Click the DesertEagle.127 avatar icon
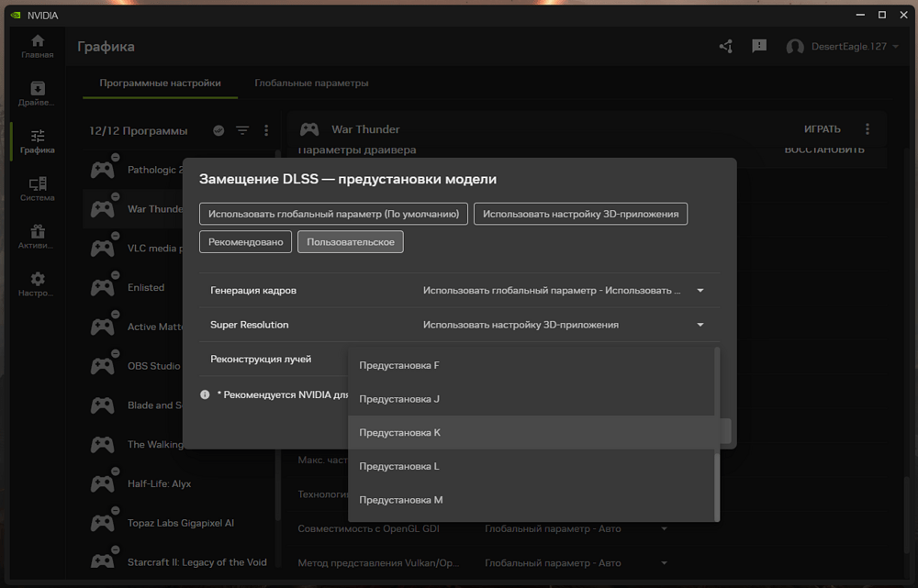This screenshot has height=588, width=918. 794,47
